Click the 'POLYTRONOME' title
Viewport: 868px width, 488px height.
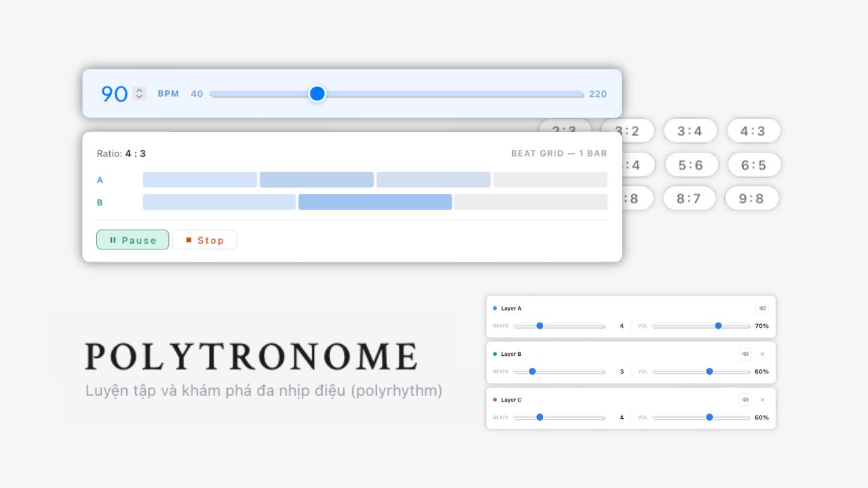click(x=251, y=357)
